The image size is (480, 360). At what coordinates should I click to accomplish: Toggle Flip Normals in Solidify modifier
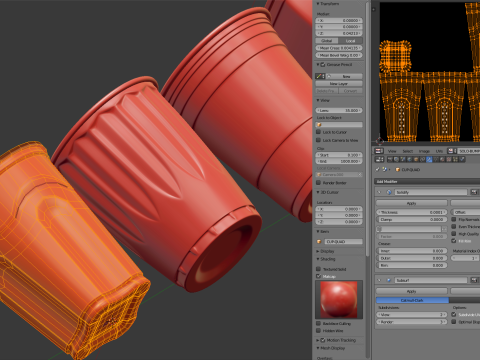pyautogui.click(x=454, y=219)
